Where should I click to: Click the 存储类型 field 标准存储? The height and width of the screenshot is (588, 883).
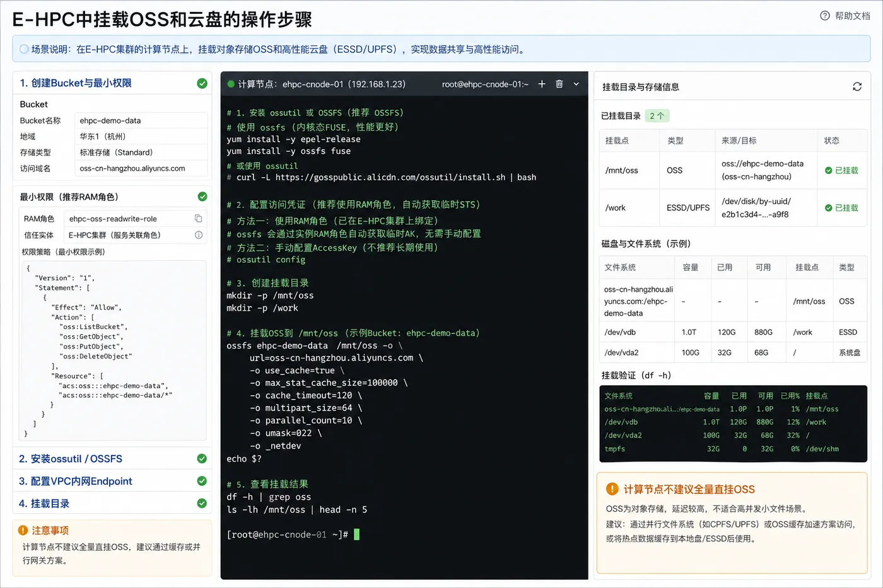[141, 153]
